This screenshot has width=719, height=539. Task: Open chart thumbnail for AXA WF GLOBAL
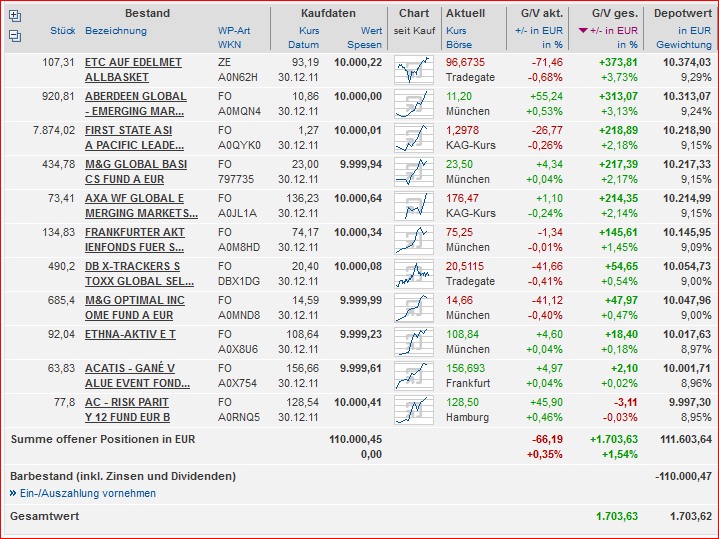coord(414,206)
